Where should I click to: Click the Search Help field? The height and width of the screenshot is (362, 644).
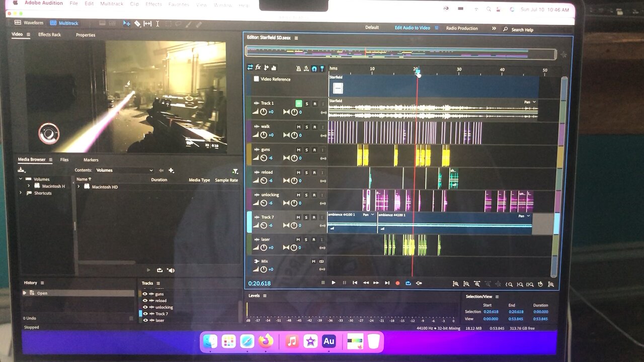[x=522, y=30]
